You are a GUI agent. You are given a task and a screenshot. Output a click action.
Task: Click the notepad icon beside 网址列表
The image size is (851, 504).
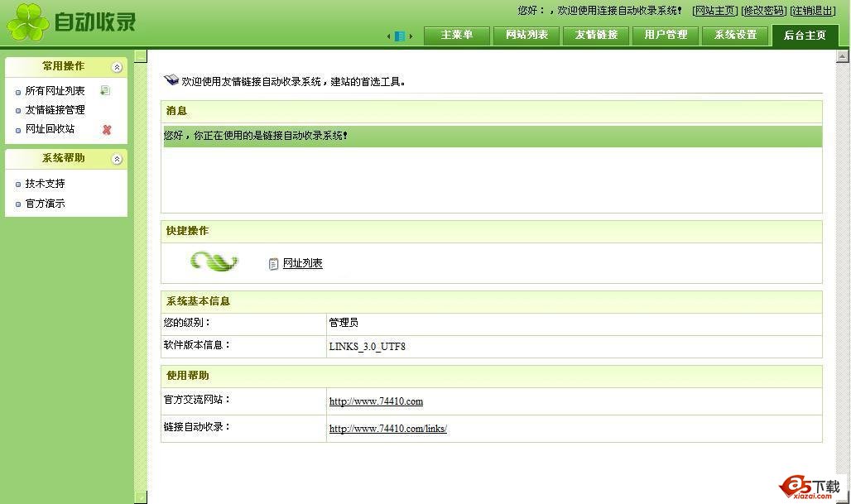[273, 264]
